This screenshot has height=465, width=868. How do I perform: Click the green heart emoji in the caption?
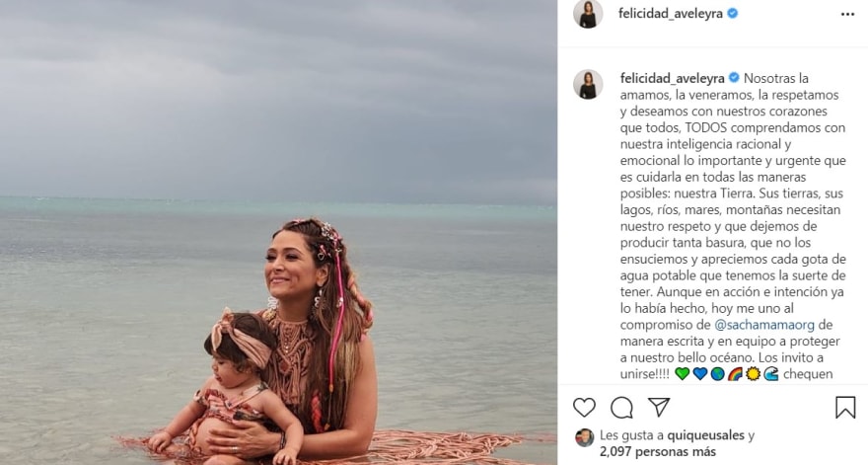[683, 374]
